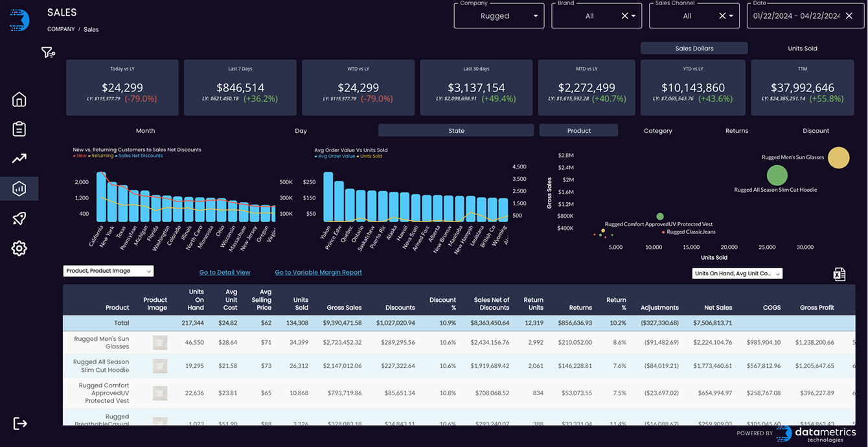The width and height of the screenshot is (868, 447).
Task: Select the Category chart tab
Action: (x=658, y=131)
